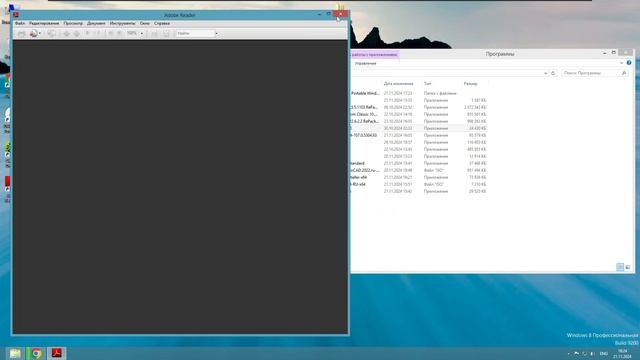Click the collaborate icon in Adobe Reader toolbar

tap(34, 33)
